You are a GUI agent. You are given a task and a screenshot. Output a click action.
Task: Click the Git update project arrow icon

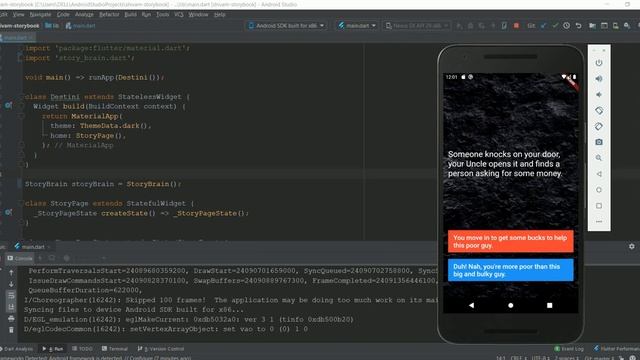(543, 25)
